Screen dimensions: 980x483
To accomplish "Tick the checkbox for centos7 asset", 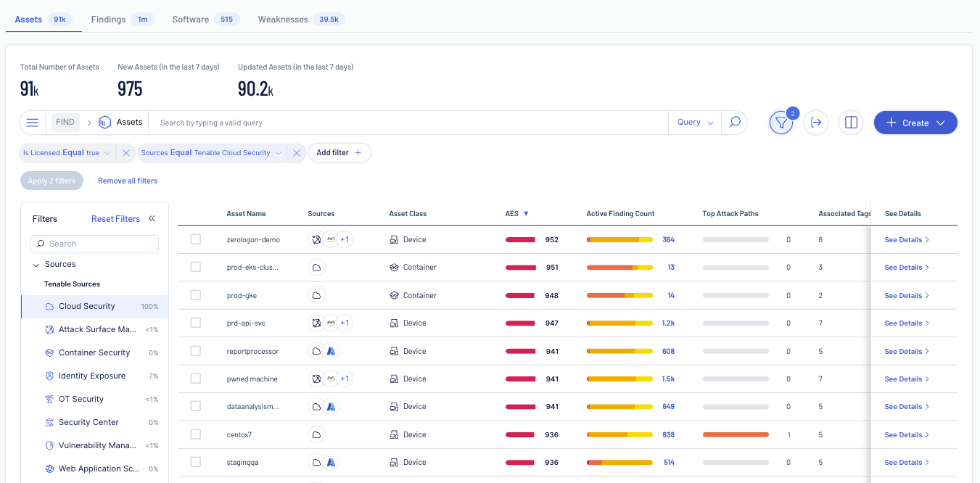I will point(196,434).
